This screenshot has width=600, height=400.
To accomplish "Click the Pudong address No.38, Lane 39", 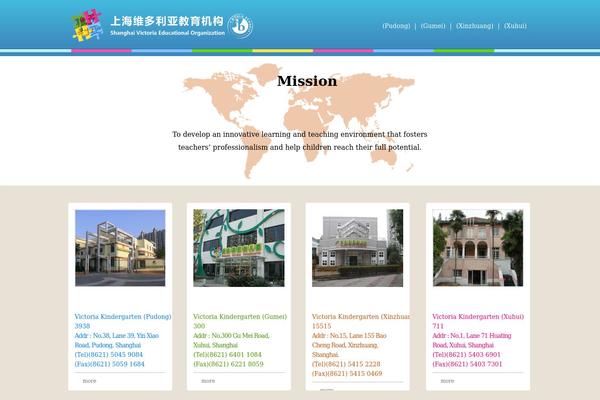I will point(117,340).
